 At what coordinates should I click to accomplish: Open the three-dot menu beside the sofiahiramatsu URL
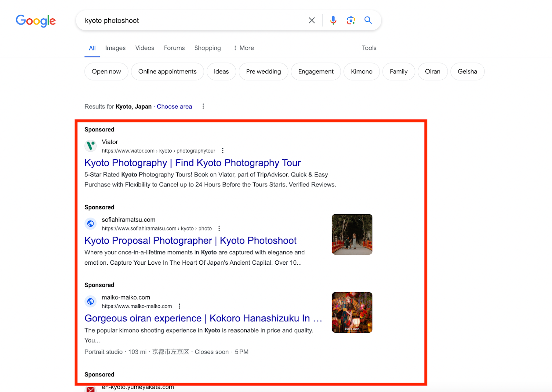click(219, 228)
